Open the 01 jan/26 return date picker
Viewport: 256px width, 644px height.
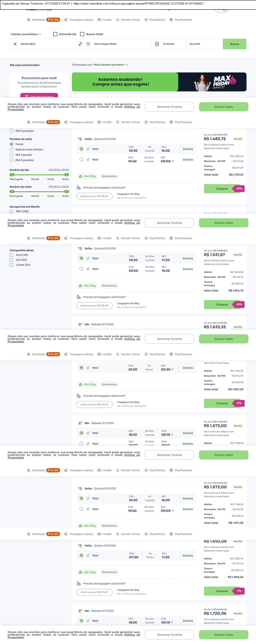204,44
